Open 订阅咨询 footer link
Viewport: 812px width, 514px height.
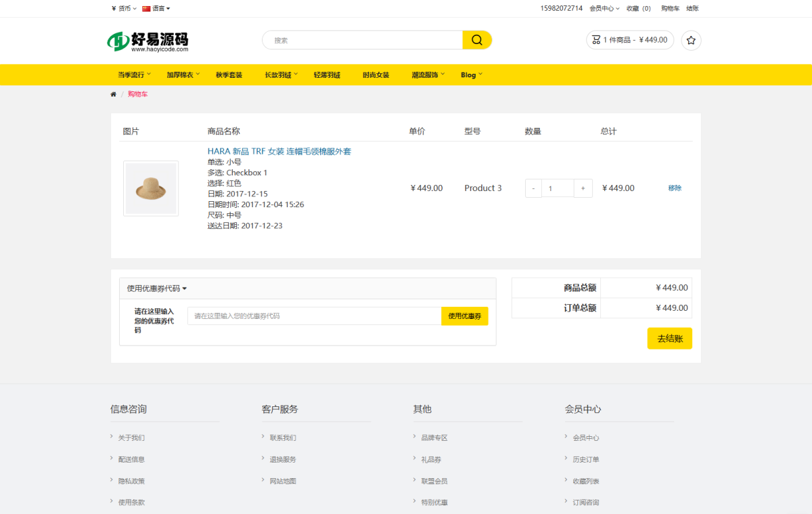coord(586,502)
